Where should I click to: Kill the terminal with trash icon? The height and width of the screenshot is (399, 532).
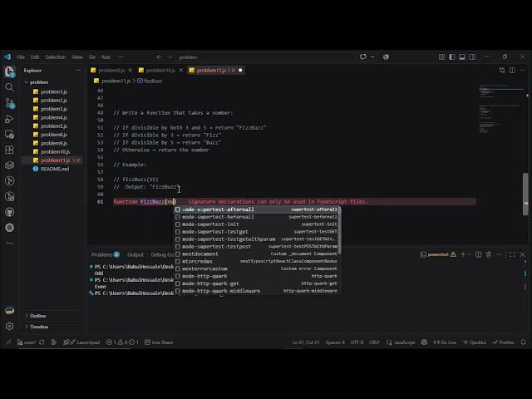click(x=489, y=254)
